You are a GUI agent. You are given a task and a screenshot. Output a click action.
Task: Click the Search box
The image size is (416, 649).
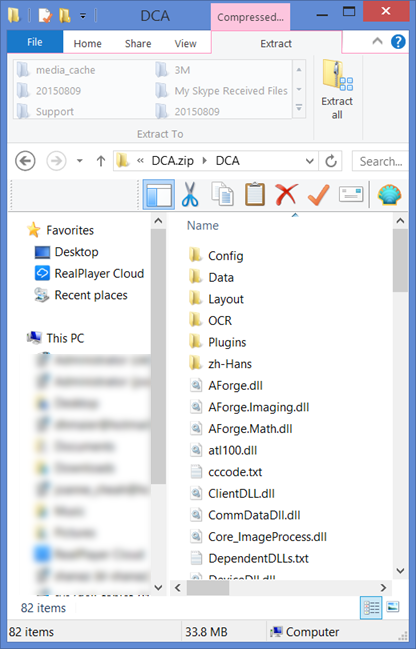click(380, 161)
